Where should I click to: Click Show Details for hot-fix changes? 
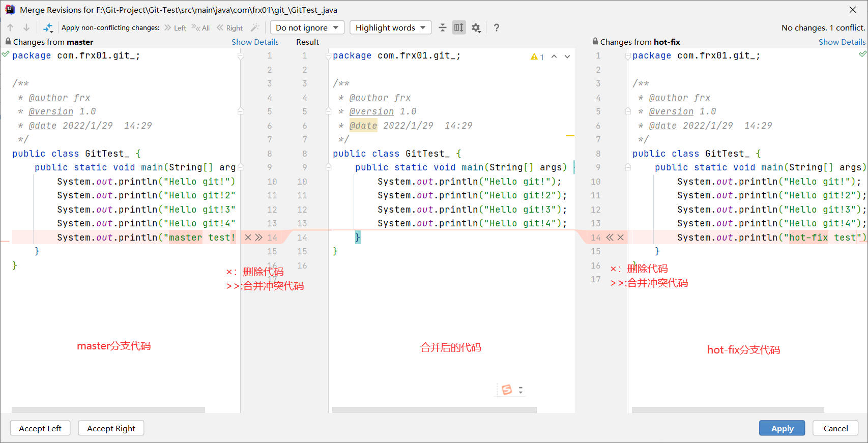pos(842,42)
